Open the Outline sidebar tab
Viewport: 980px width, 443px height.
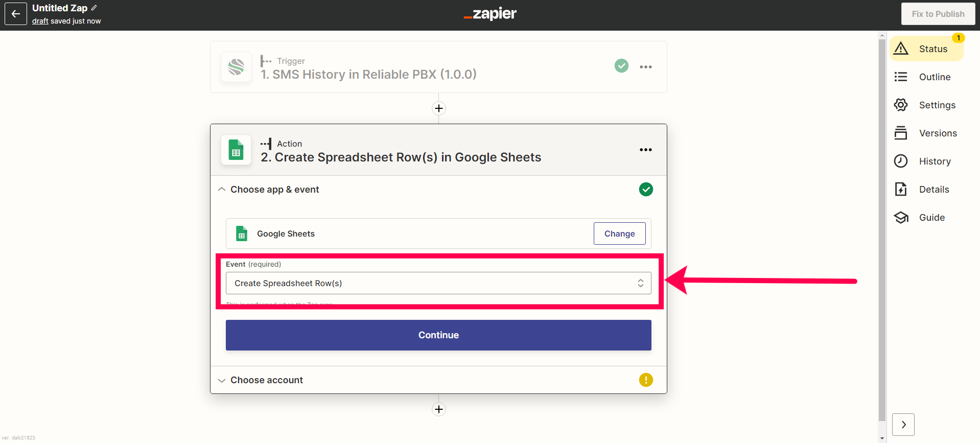click(x=926, y=77)
